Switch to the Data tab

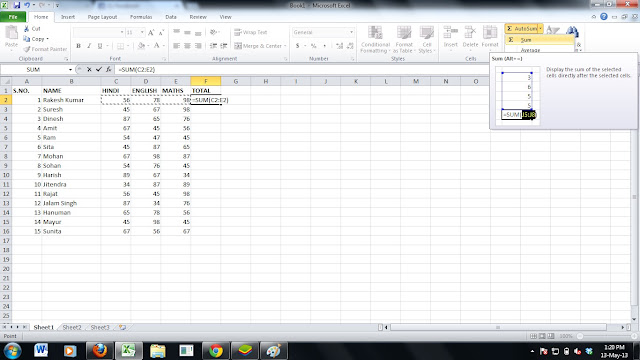[171, 17]
